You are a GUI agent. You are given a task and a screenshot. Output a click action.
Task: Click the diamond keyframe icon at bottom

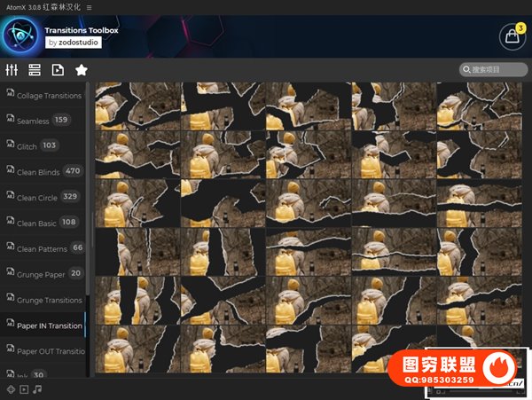pos(11,389)
